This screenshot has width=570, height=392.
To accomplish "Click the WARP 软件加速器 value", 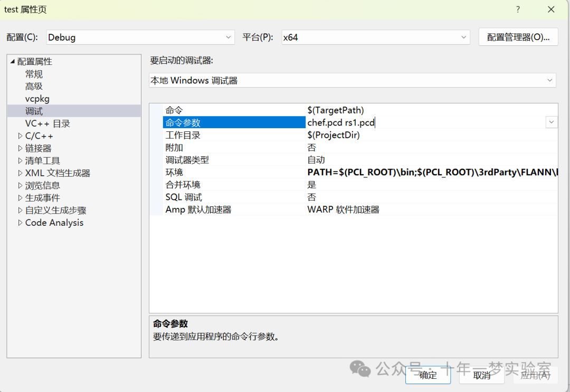I will pyautogui.click(x=343, y=209).
